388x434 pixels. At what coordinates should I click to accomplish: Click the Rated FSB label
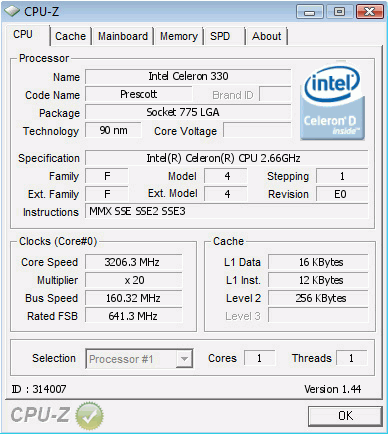coord(52,316)
